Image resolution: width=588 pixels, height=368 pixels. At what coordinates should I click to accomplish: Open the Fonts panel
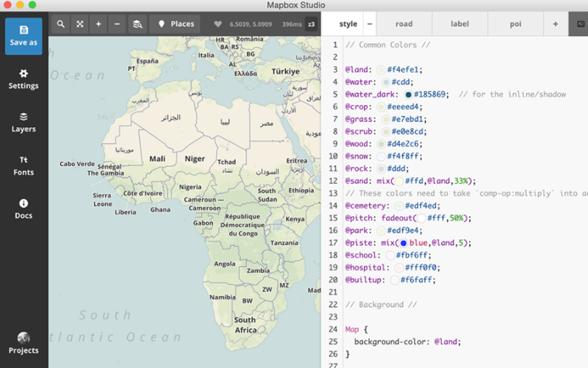(24, 166)
